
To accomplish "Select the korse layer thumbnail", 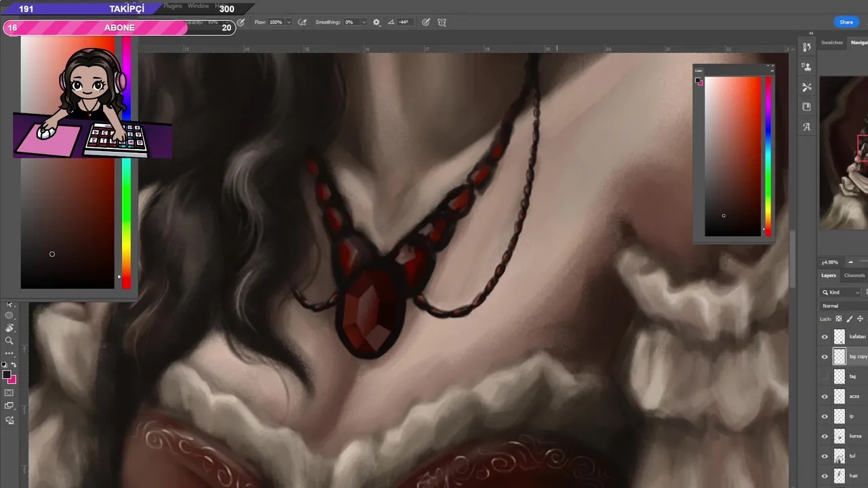I will click(840, 436).
